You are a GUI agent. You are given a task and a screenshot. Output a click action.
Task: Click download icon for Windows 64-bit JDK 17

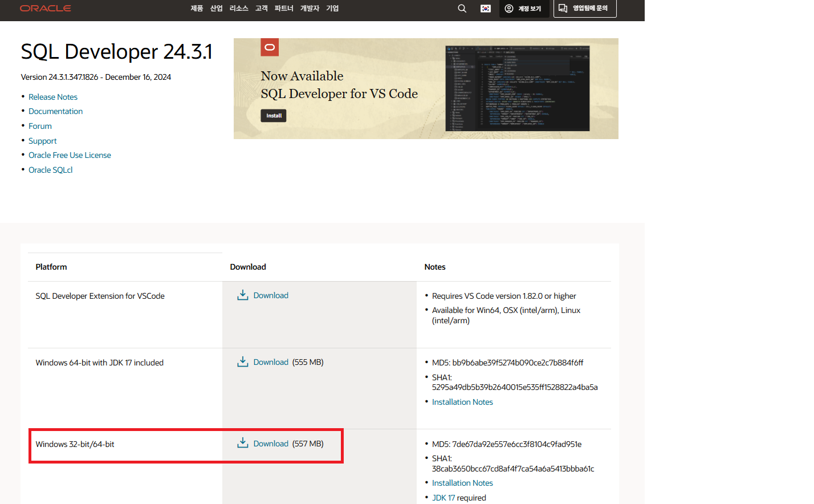tap(243, 361)
